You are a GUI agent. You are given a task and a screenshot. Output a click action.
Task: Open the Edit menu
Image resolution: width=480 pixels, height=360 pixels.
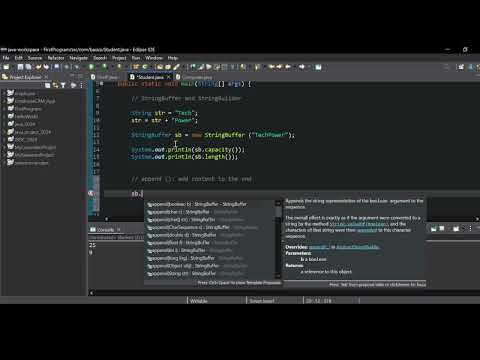point(19,58)
